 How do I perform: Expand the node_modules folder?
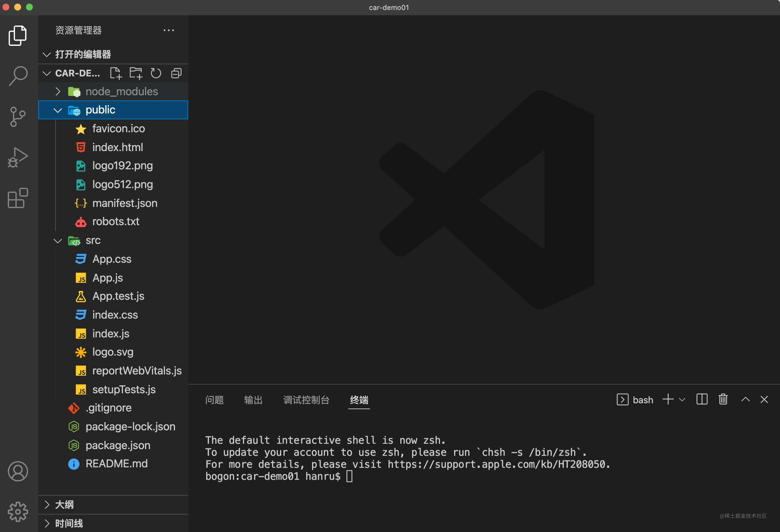113,91
